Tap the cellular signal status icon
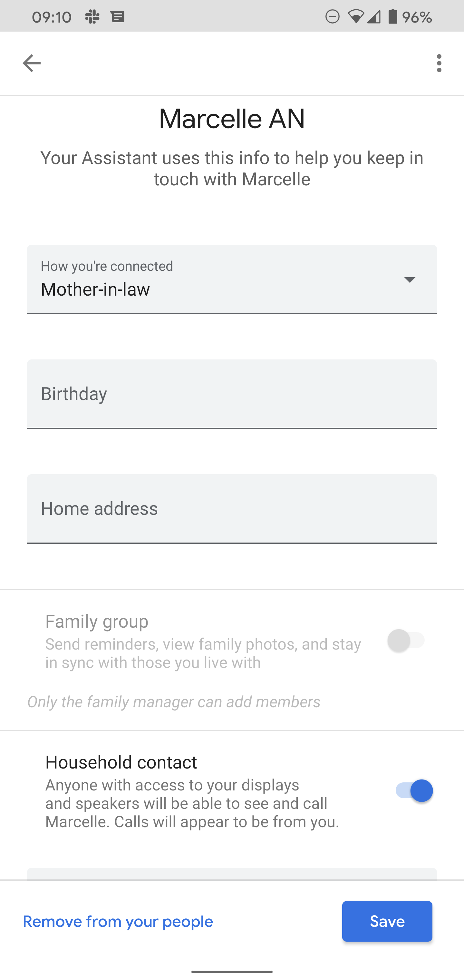 [x=374, y=17]
